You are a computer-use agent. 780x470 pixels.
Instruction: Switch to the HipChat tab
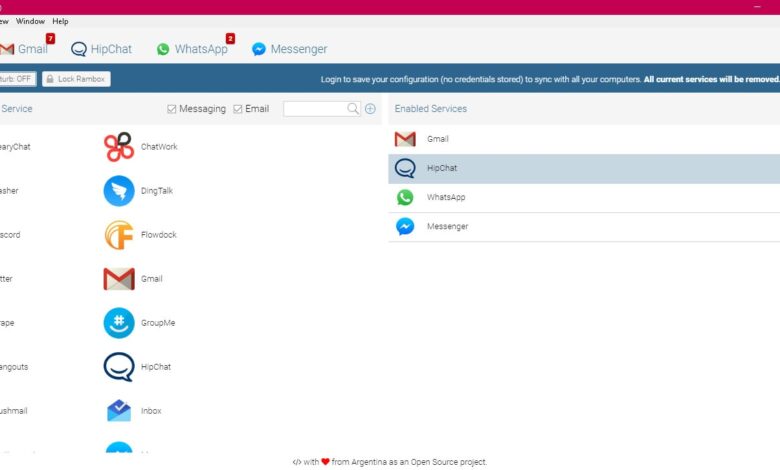click(101, 49)
